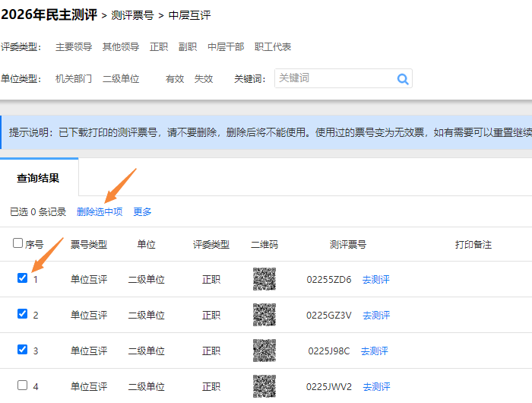Filter by 主要领导 judge type
This screenshot has width=532, height=403.
pyautogui.click(x=74, y=47)
